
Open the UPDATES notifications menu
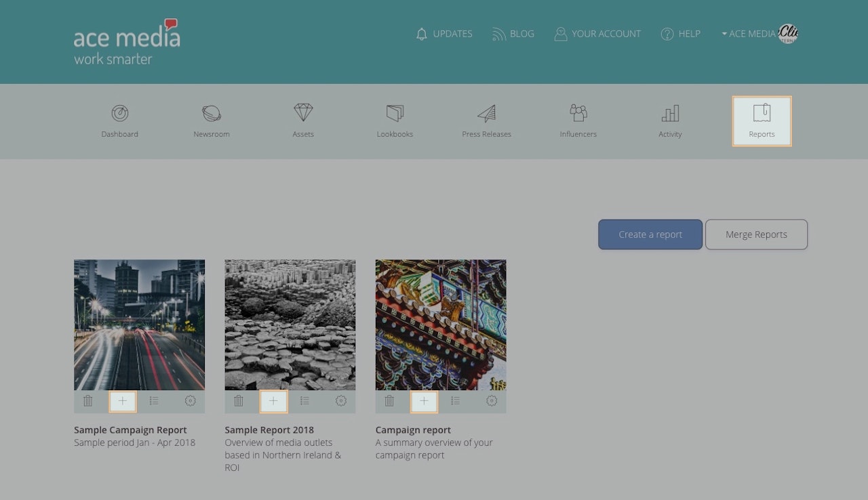point(444,34)
